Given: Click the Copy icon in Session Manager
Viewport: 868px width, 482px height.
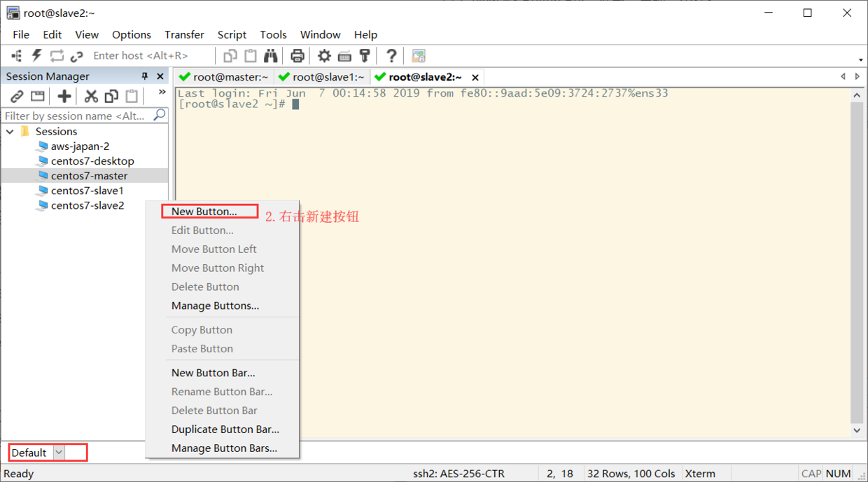Looking at the screenshot, I should click(x=111, y=96).
